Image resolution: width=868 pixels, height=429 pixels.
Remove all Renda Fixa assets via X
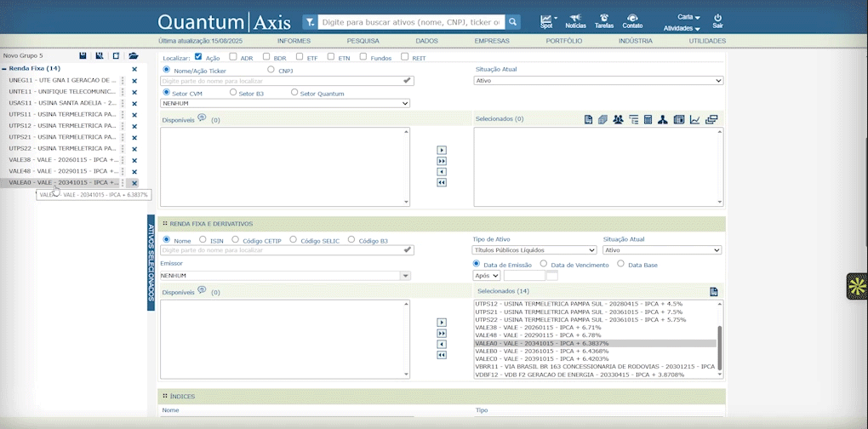coord(134,69)
